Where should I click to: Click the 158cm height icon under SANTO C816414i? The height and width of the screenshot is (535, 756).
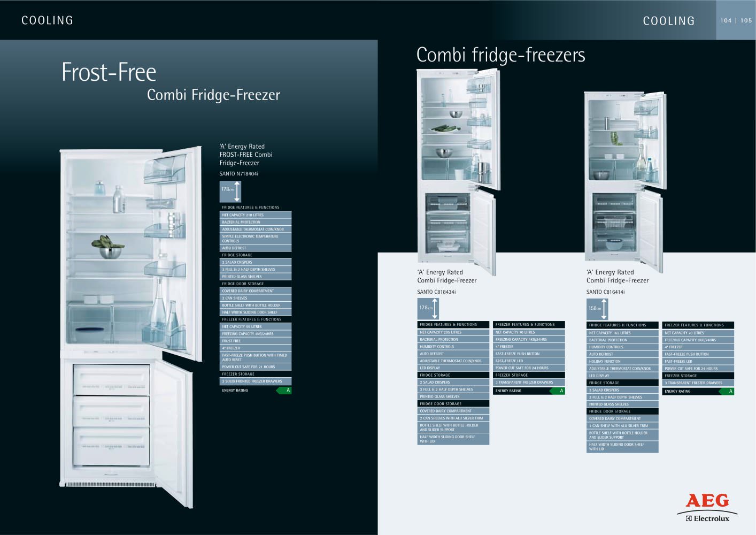point(597,310)
